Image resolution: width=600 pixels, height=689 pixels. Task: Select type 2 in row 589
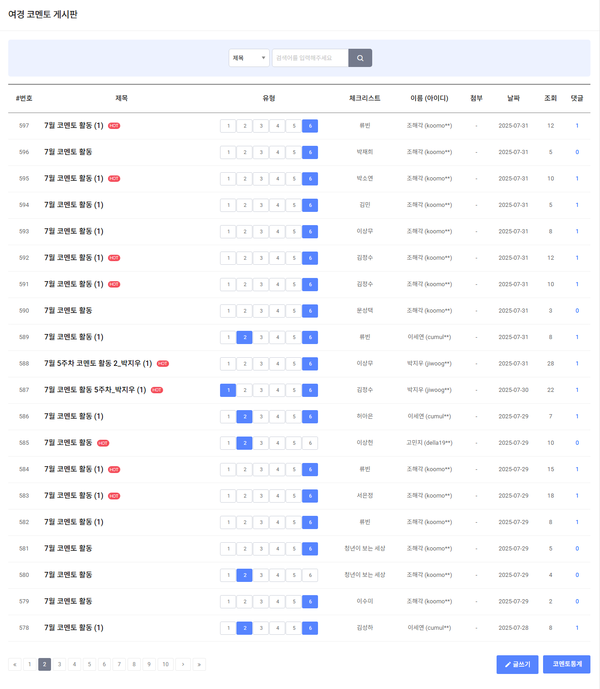(x=244, y=337)
